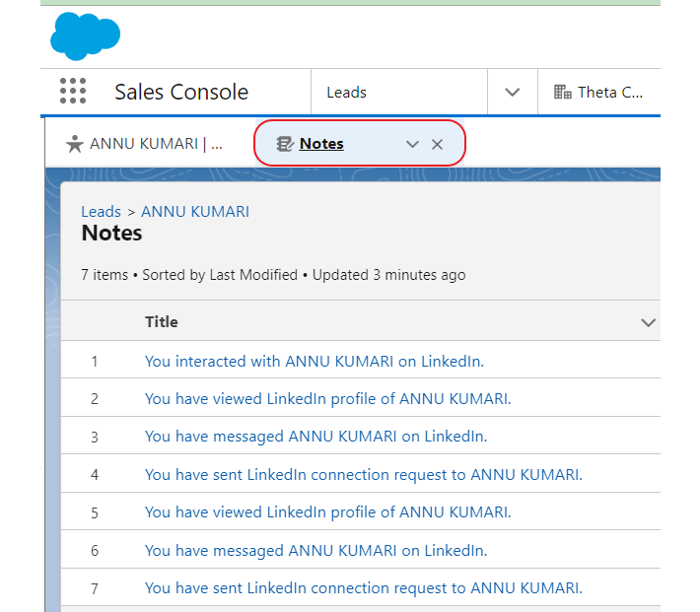The image size is (700, 612).
Task: Open the Leads navigation dropdown arrow
Action: tap(512, 93)
